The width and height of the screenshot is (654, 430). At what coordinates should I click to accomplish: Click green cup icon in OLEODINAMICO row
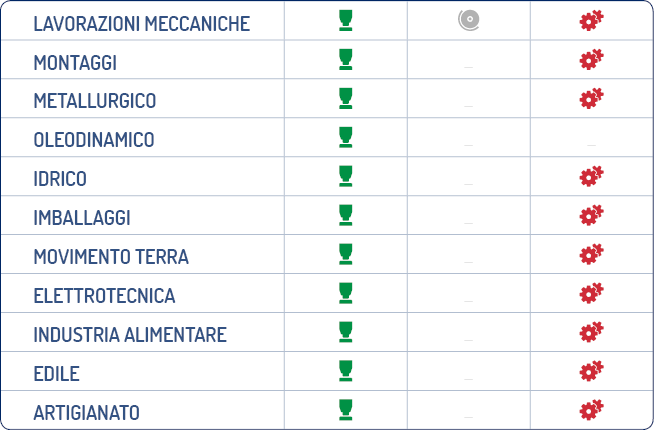point(346,137)
